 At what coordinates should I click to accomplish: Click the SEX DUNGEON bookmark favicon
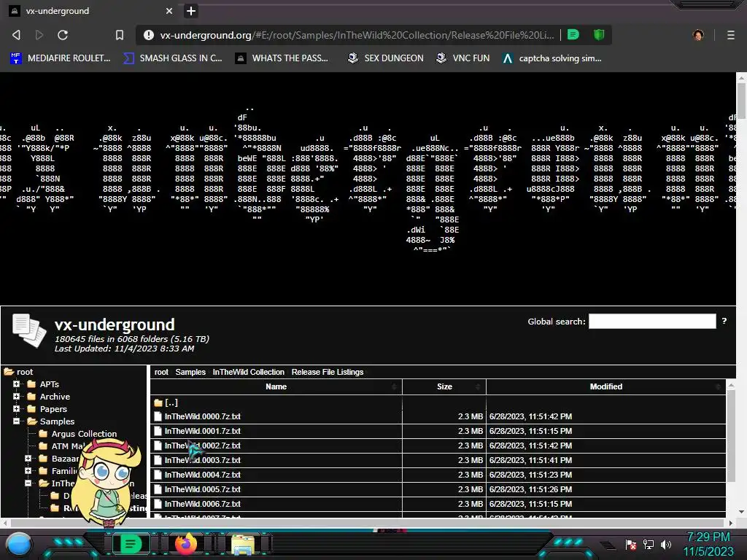353,58
